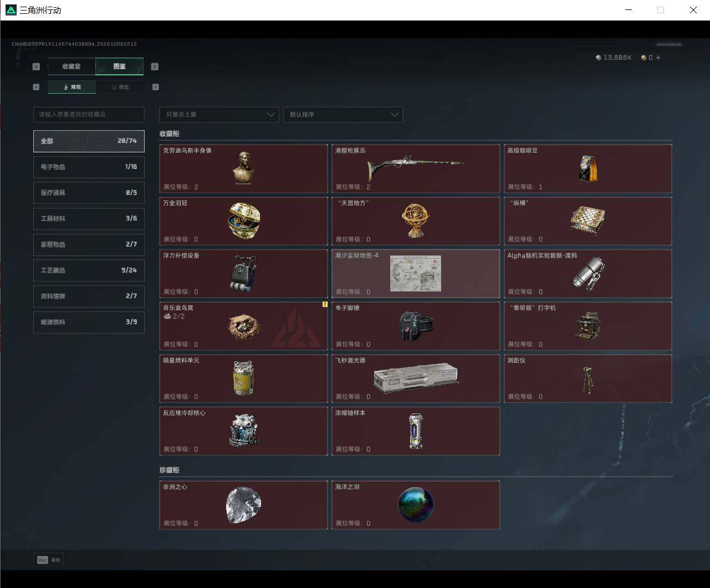Minimize the 三角洲行动 window
710x588 pixels.
point(629,10)
